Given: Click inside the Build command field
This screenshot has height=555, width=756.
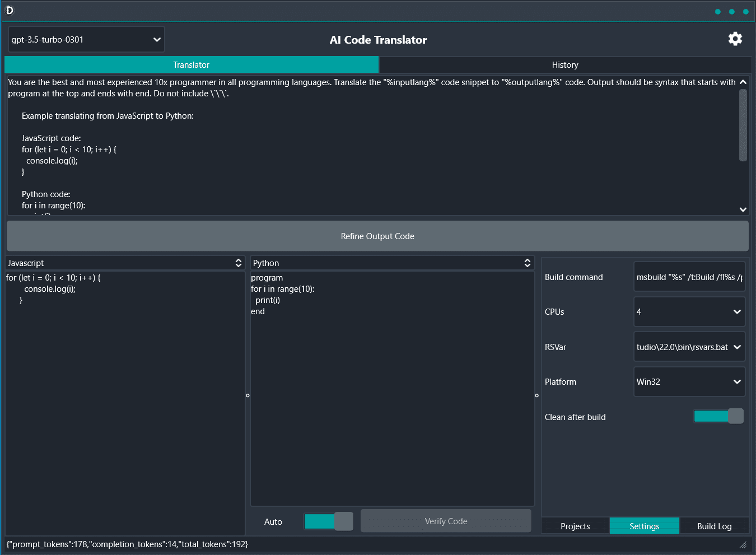Looking at the screenshot, I should [689, 277].
